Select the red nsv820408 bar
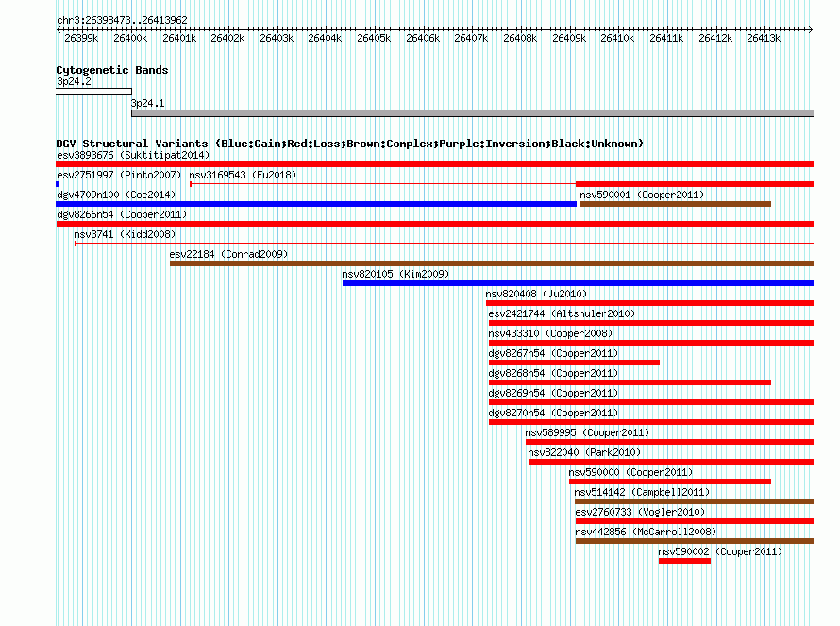 point(650,303)
